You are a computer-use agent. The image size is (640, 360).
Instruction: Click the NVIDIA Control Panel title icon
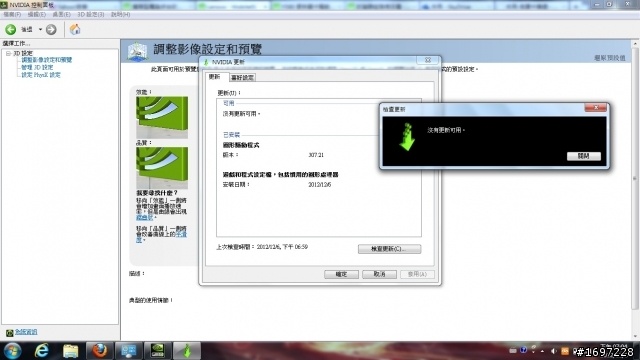[4, 5]
